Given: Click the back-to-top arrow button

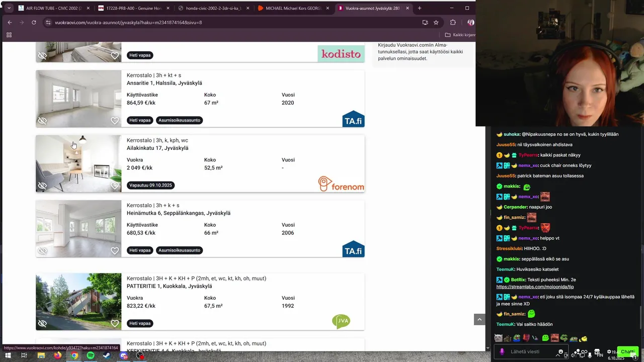Looking at the screenshot, I should tap(479, 319).
